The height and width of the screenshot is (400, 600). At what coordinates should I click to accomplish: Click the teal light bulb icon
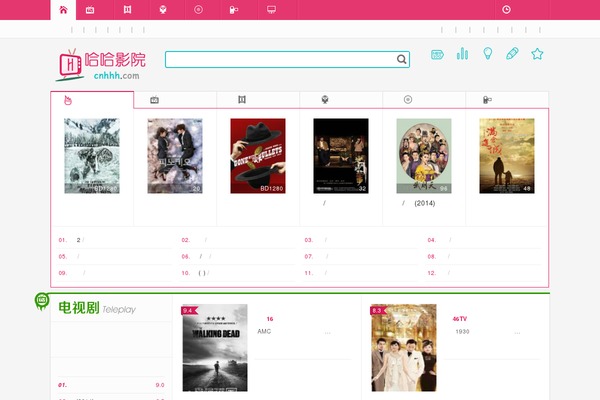pyautogui.click(x=488, y=54)
